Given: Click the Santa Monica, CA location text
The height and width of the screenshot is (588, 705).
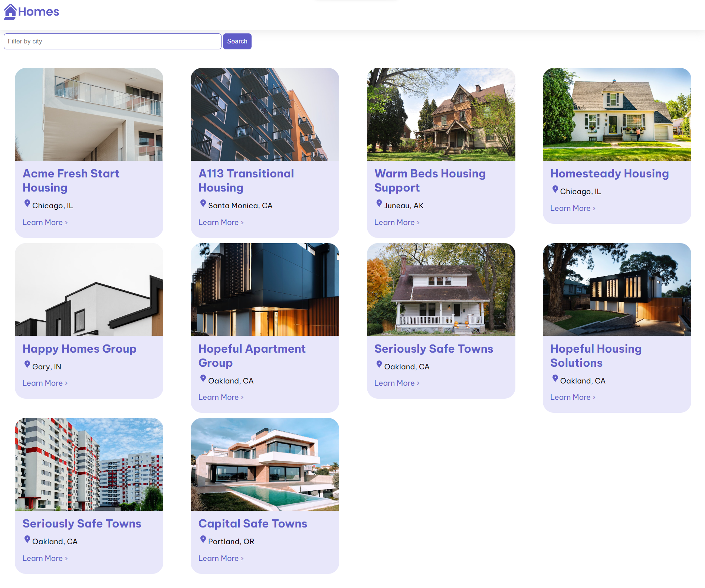Looking at the screenshot, I should (240, 206).
